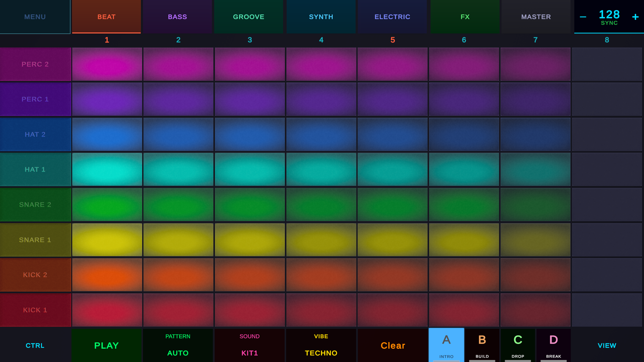
Task: Select scene D BREAK
Action: click(554, 345)
